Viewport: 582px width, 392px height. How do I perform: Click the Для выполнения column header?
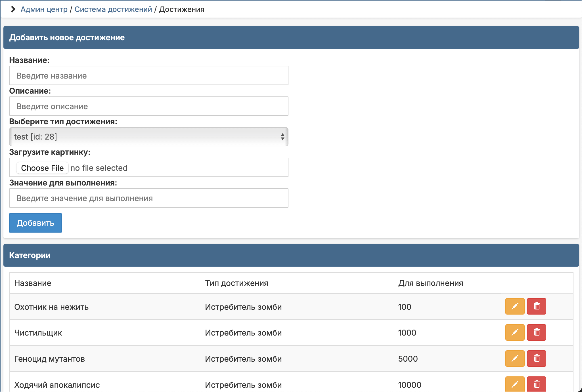[430, 283]
